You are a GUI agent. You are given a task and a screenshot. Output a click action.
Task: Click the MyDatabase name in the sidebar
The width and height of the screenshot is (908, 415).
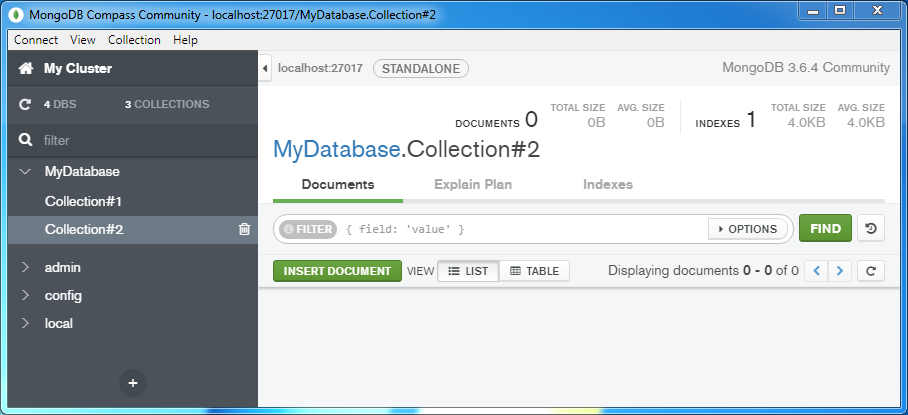click(82, 172)
